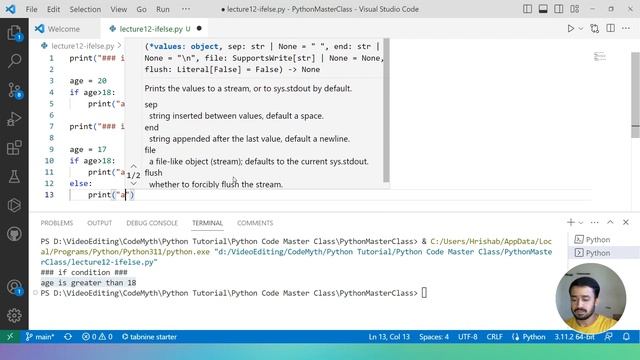The image size is (640, 360).
Task: Open the Manage gear menu
Action: pyautogui.click(x=14, y=315)
